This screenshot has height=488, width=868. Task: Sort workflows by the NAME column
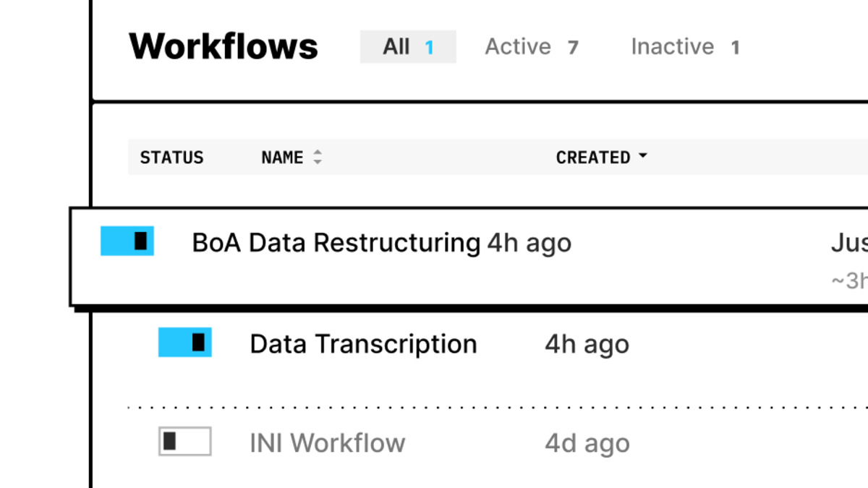(283, 157)
